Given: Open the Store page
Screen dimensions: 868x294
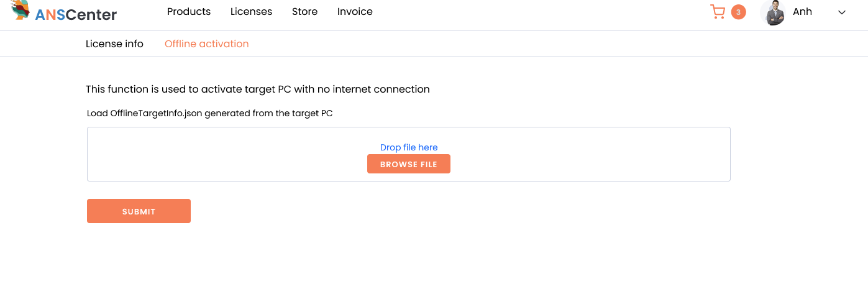Looking at the screenshot, I should coord(304,12).
